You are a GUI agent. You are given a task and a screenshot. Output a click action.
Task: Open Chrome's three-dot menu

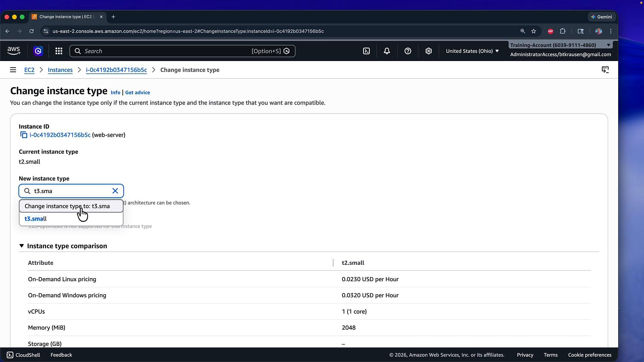[x=611, y=31]
